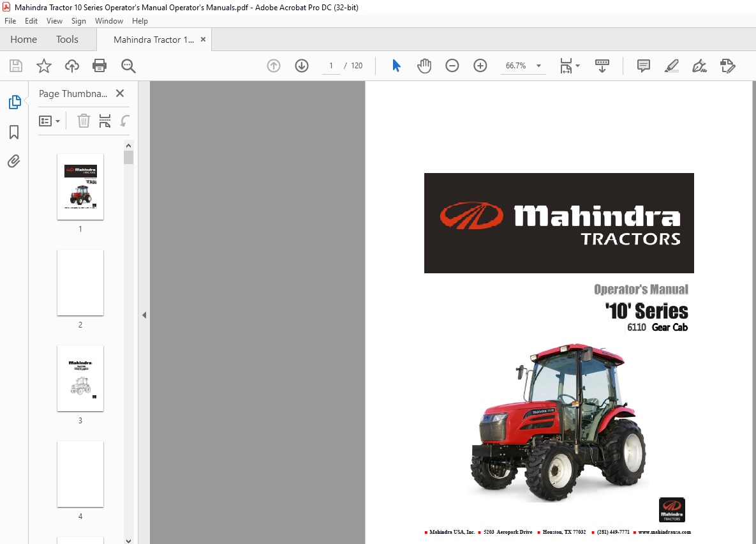
Task: Open the Edit menu
Action: coord(31,21)
